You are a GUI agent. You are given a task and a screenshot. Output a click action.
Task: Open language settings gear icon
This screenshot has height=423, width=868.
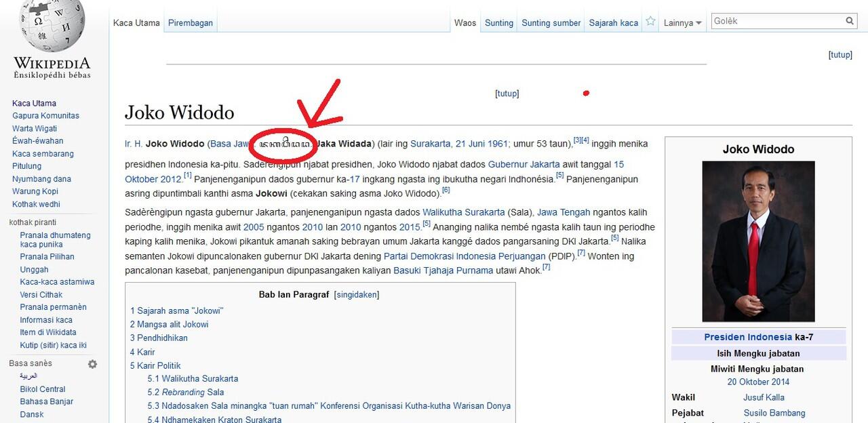92,364
